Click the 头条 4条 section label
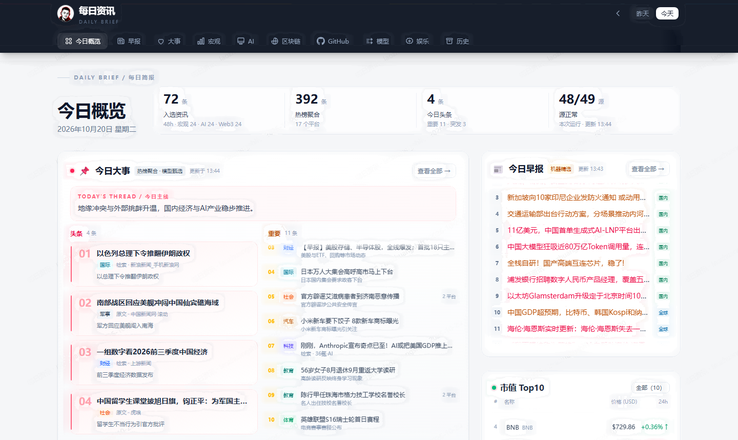 pyautogui.click(x=83, y=233)
